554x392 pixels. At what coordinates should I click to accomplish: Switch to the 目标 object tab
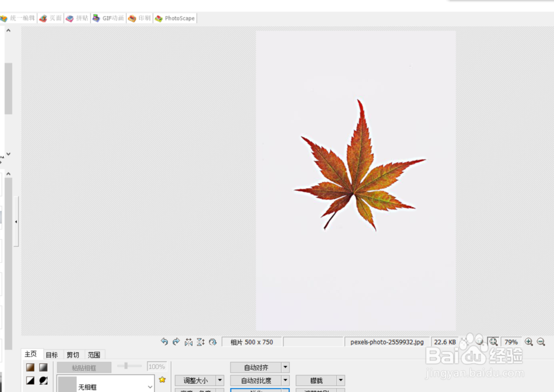[52, 354]
